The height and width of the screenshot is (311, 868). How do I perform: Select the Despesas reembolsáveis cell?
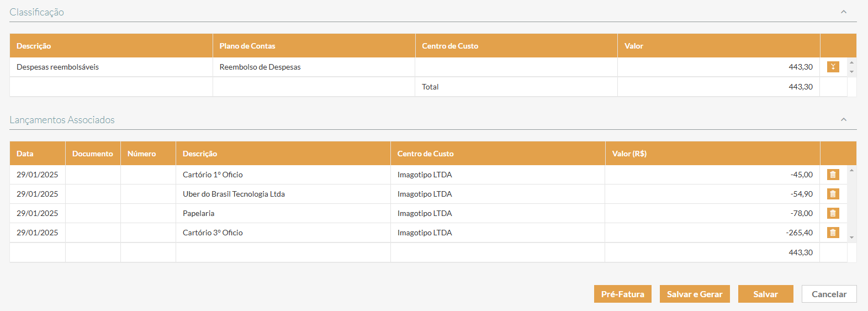click(111, 67)
